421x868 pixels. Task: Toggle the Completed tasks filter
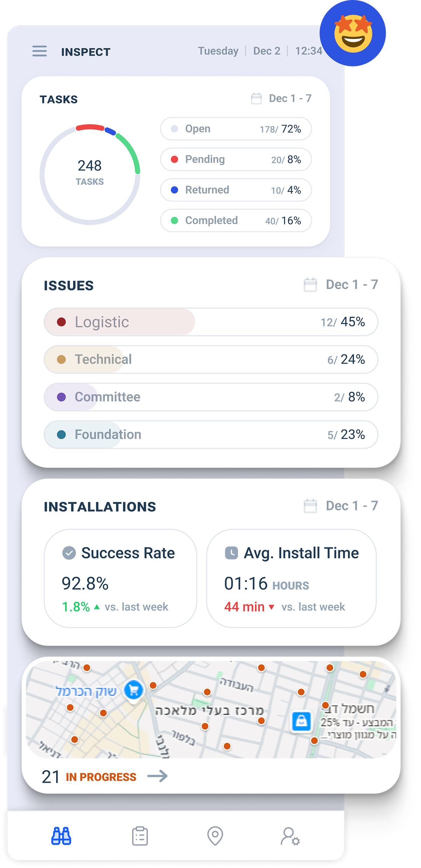click(236, 220)
